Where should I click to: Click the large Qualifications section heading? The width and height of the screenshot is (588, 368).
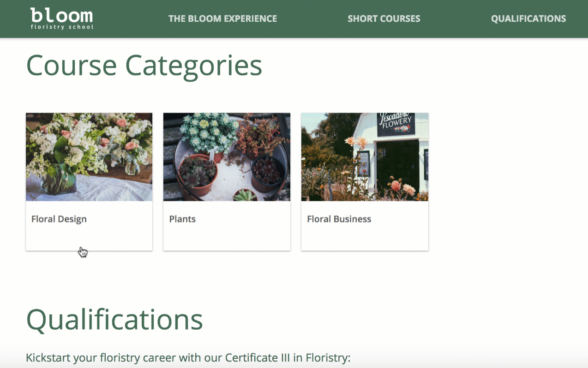[x=114, y=319]
